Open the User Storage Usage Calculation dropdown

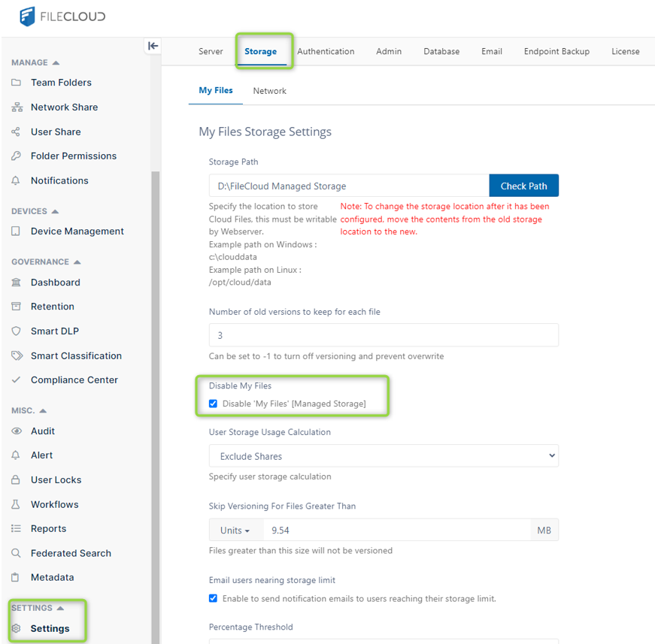point(384,456)
